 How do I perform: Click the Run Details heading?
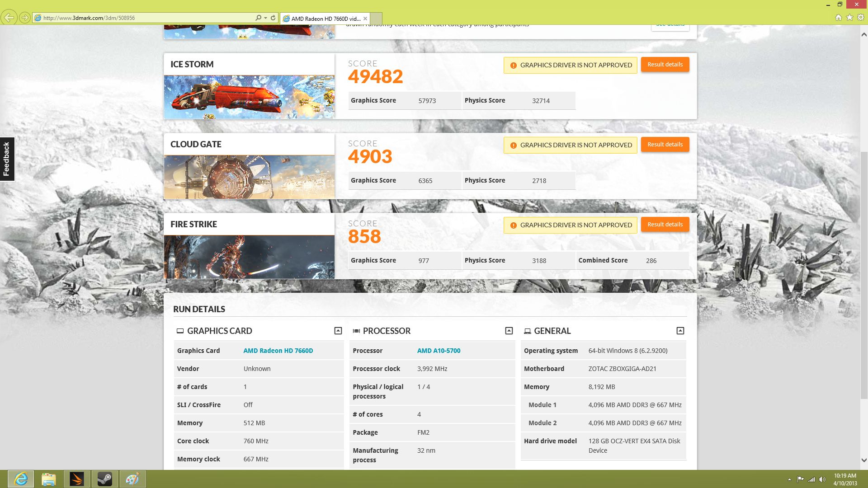(199, 309)
